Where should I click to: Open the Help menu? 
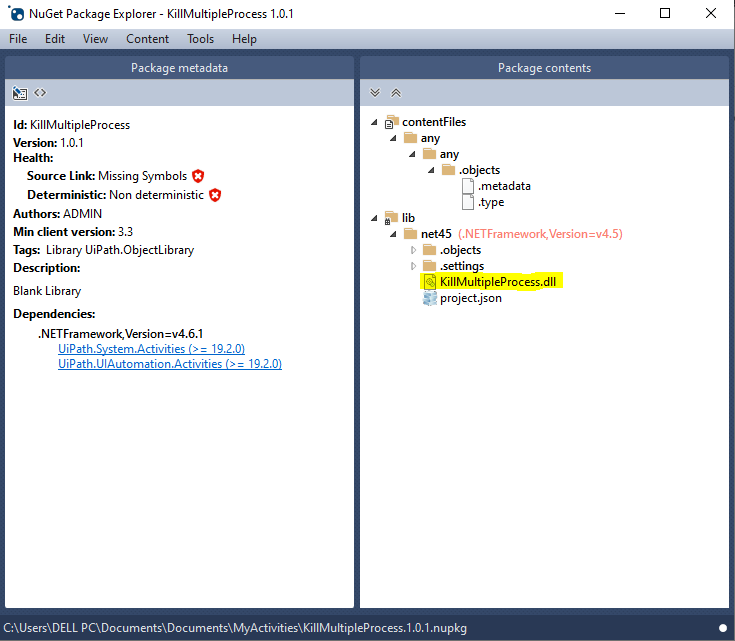[x=244, y=39]
